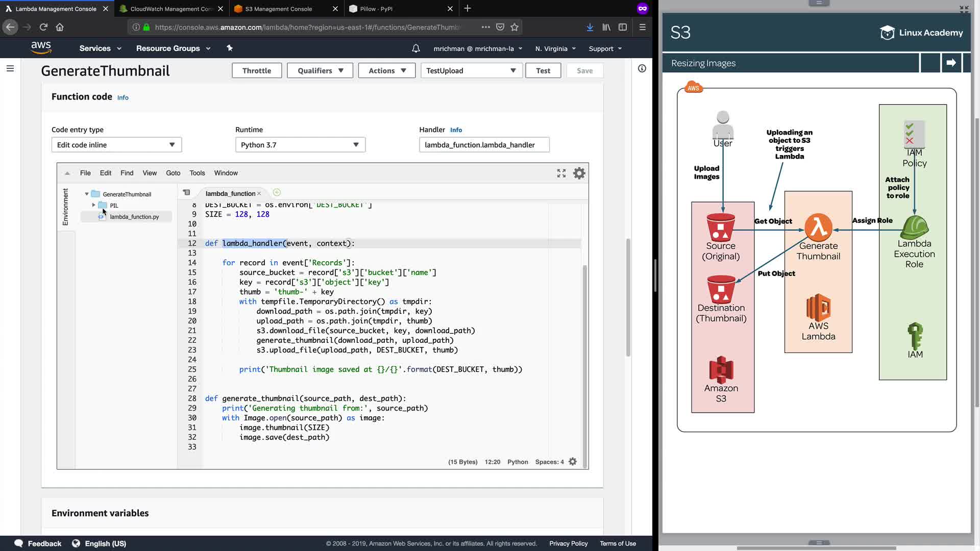Open the Qualifiers dropdown
This screenshot has width=980, height=551.
point(320,70)
